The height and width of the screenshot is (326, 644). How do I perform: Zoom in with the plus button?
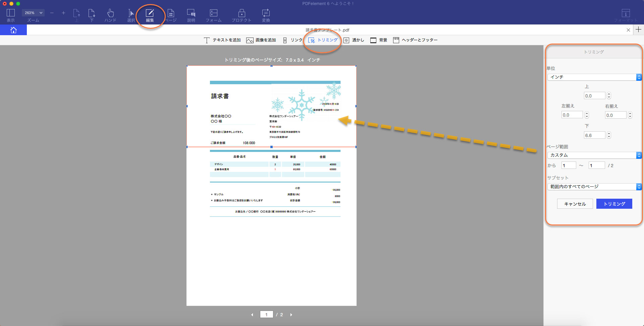[63, 13]
